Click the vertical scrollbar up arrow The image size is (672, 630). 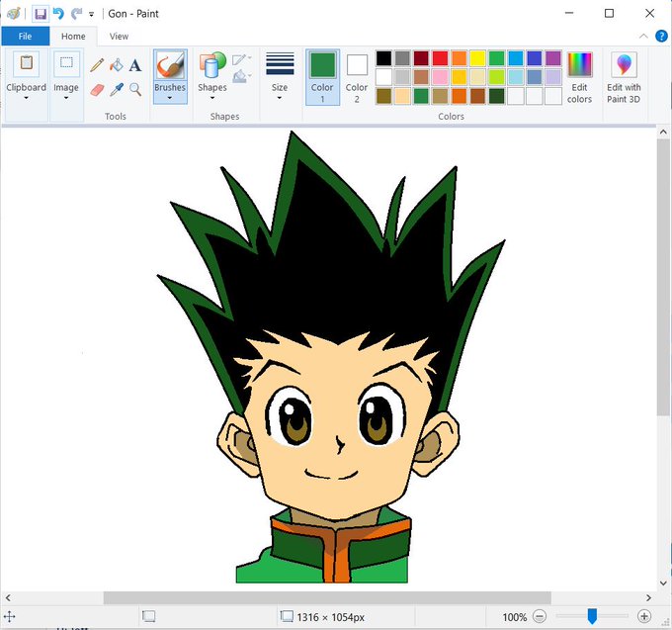[663, 133]
